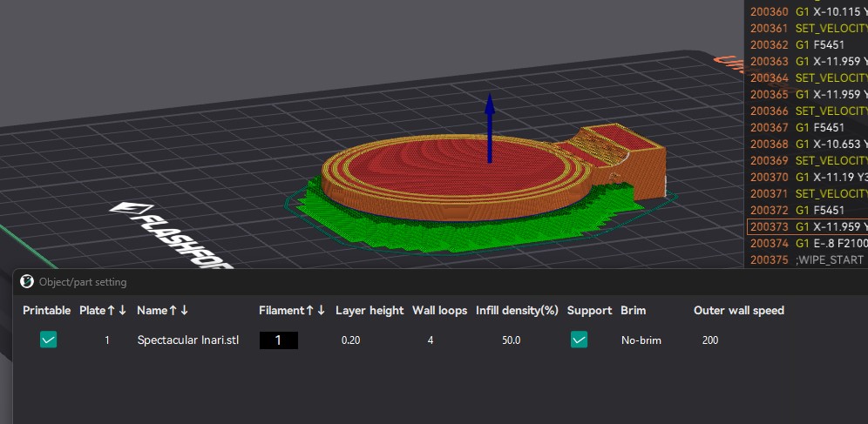Image resolution: width=868 pixels, height=424 pixels.
Task: Edit infill density value 50.0
Action: tap(511, 340)
